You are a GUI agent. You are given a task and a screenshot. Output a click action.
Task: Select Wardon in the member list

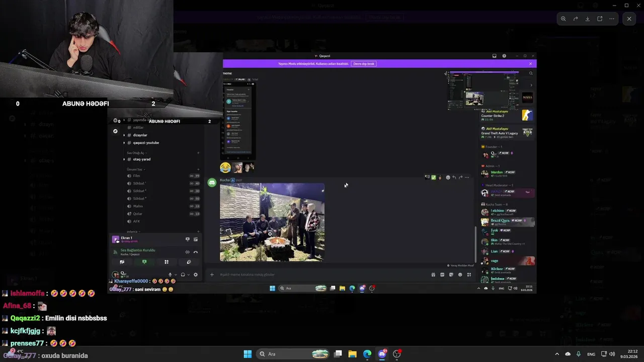tap(507, 173)
